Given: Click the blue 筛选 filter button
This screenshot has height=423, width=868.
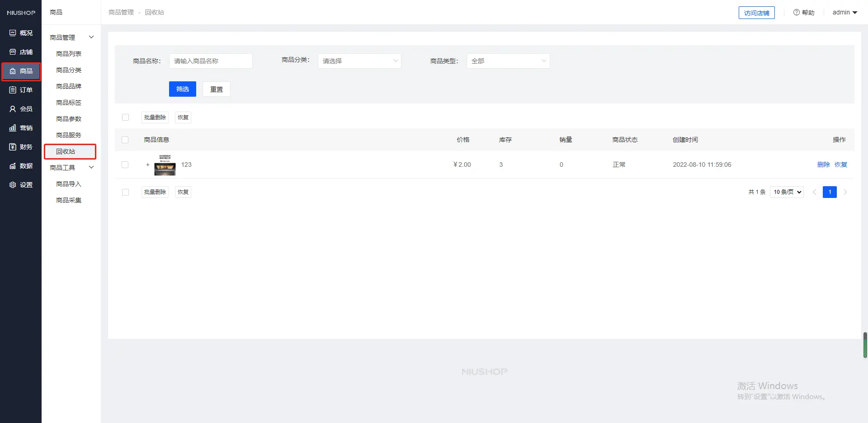Looking at the screenshot, I should [183, 89].
